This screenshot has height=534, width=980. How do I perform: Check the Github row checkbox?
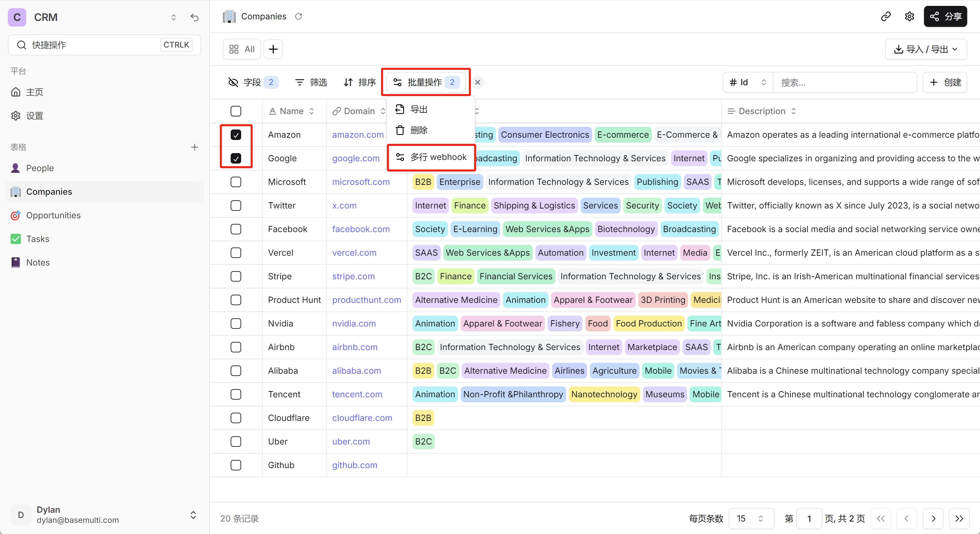tap(236, 465)
